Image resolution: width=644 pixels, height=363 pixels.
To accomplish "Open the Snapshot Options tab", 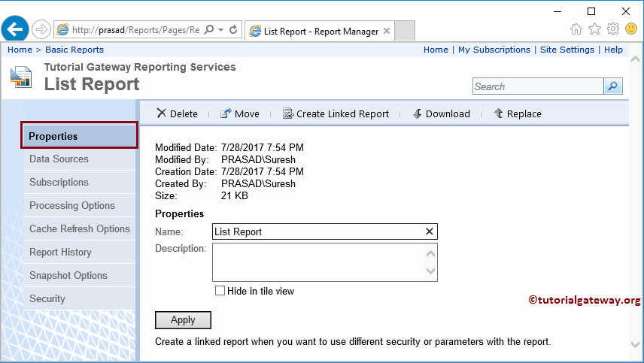I will click(x=79, y=276).
